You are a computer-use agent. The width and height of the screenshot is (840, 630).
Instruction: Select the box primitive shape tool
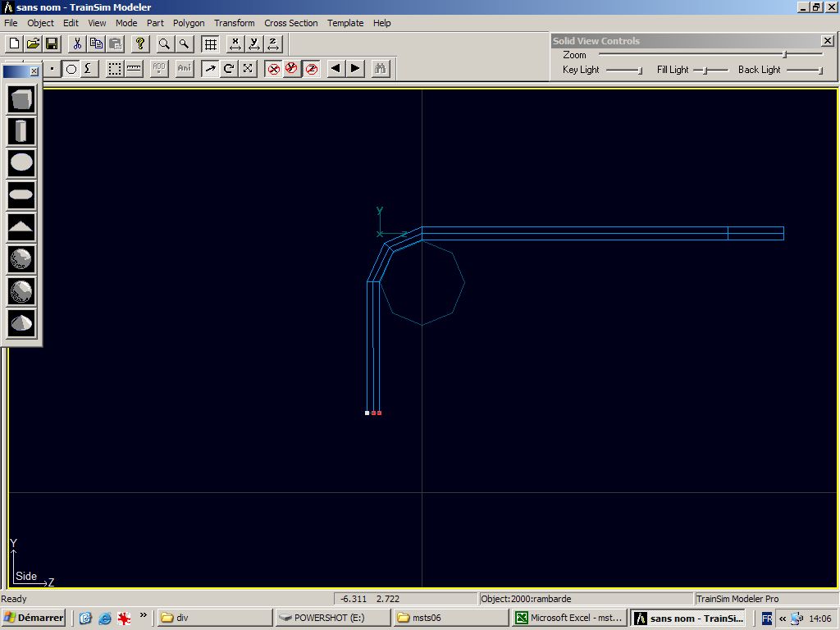pos(22,100)
